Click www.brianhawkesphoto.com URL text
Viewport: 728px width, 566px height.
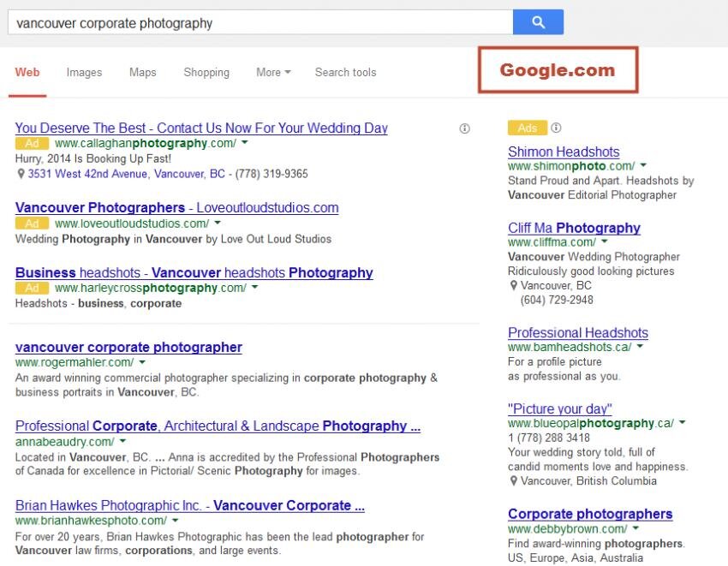(x=91, y=521)
